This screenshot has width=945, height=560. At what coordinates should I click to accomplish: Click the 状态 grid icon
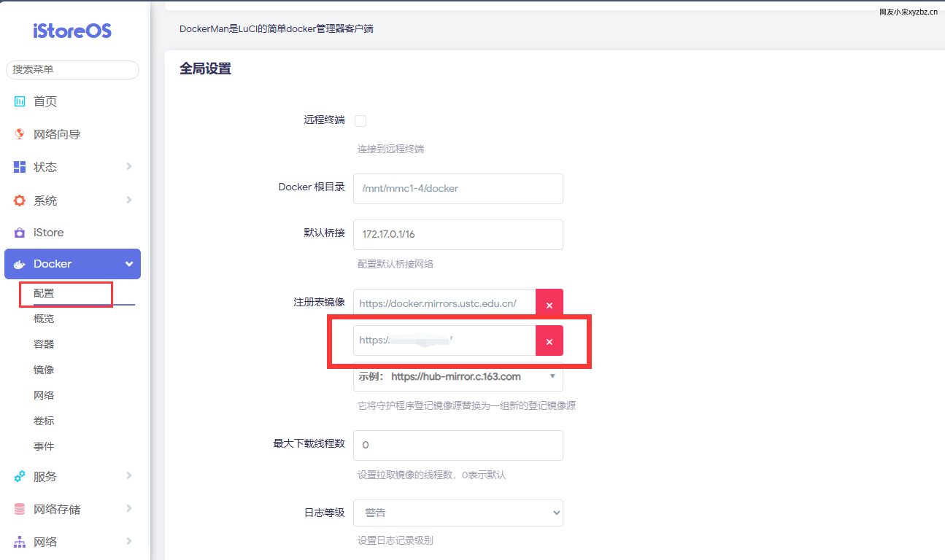20,167
